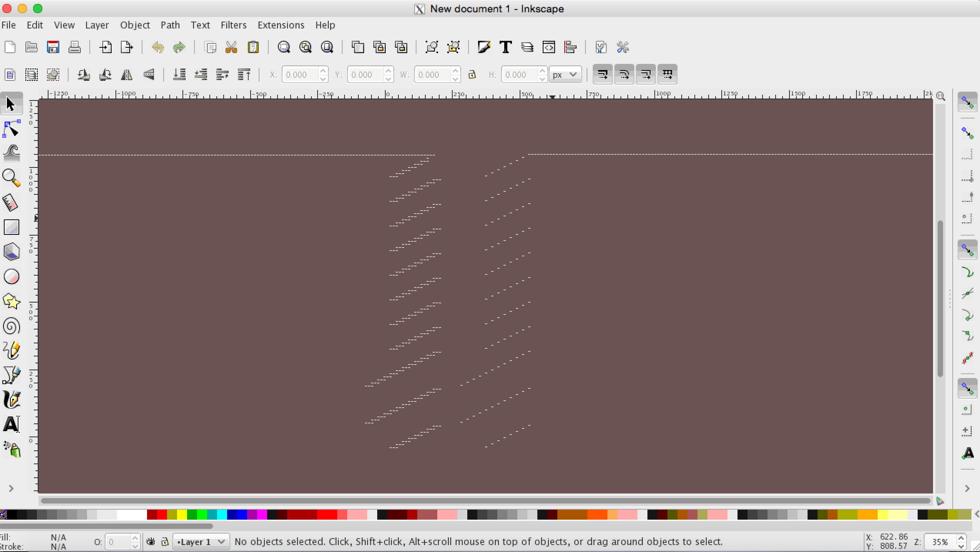Select the Star polygon tool
The image size is (980, 552).
click(x=11, y=301)
